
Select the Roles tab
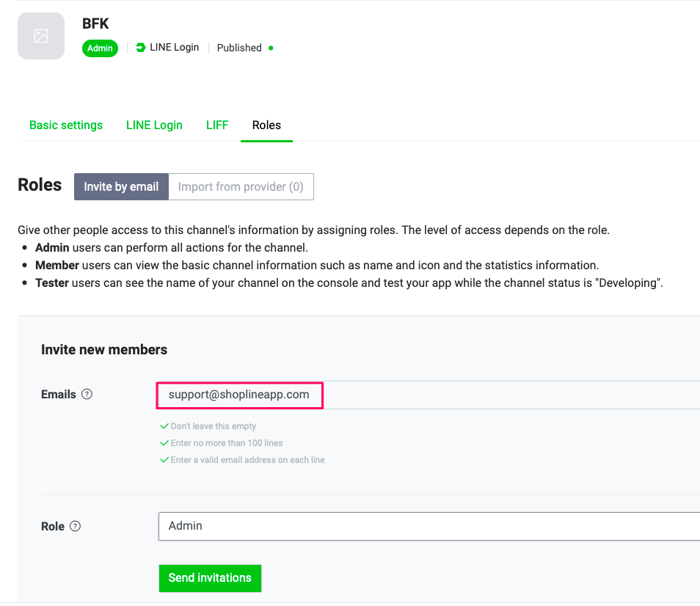tap(266, 125)
